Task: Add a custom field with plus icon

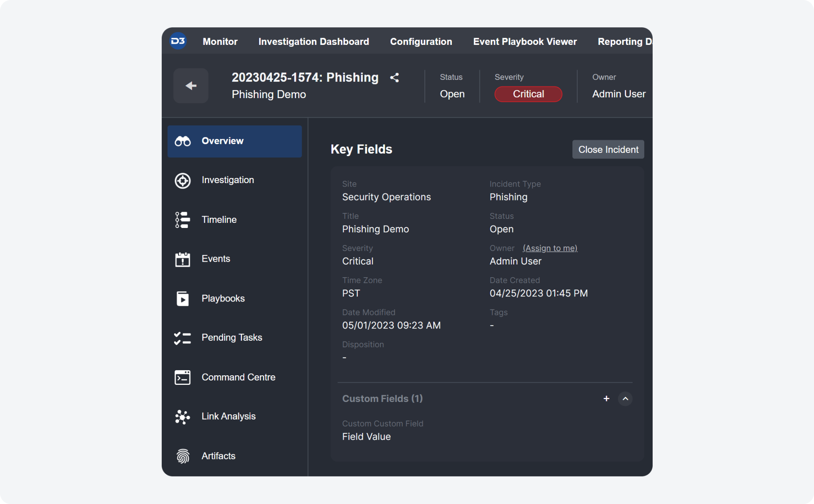Action: pyautogui.click(x=606, y=398)
